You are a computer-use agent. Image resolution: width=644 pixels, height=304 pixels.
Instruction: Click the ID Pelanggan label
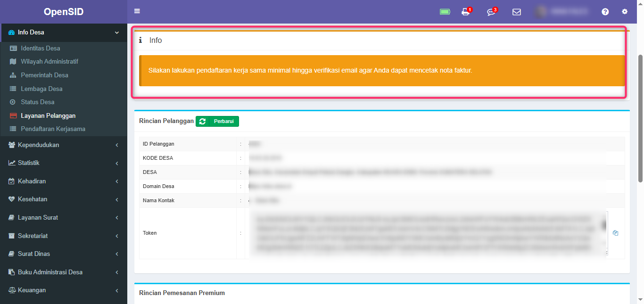(158, 144)
